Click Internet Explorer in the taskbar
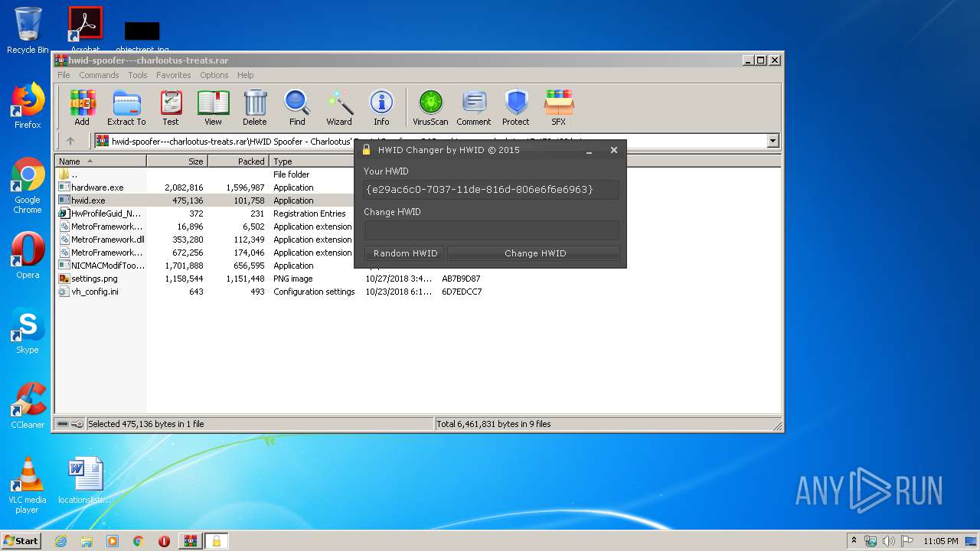This screenshot has width=980, height=551. pos(60,541)
